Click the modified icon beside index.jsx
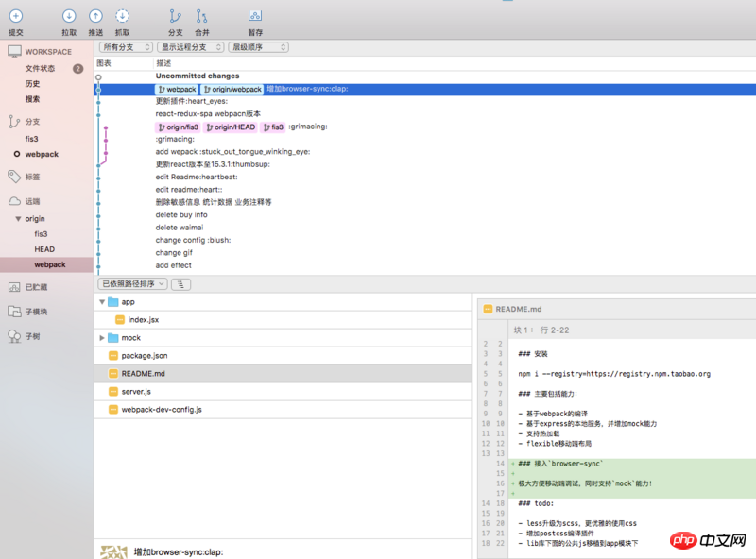Screen dimensions: 756x559 pos(120,319)
